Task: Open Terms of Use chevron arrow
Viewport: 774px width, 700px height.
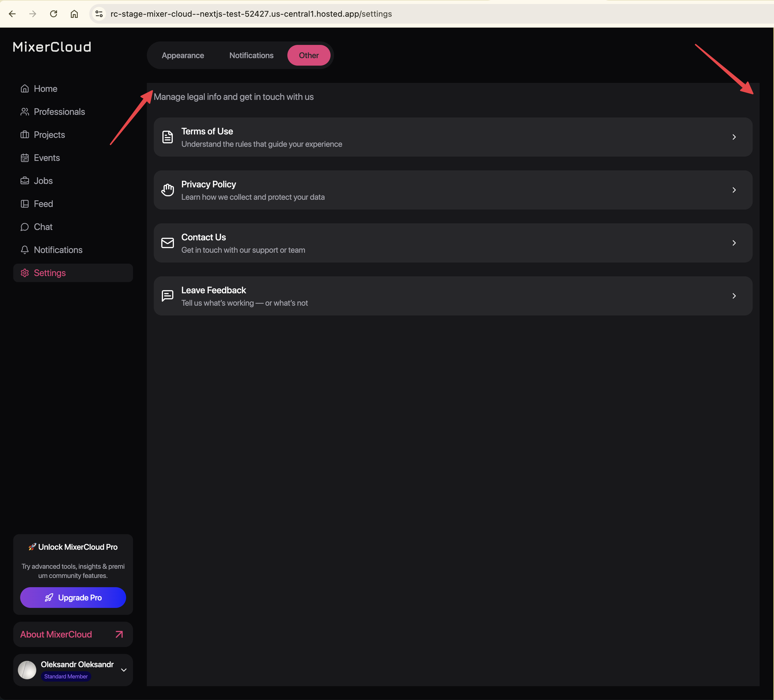Action: point(734,137)
